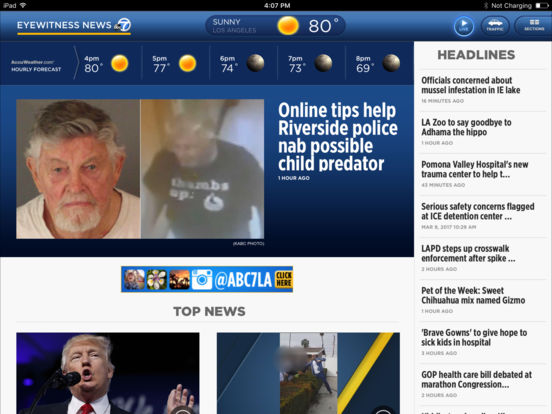The height and width of the screenshot is (414, 552).
Task: Tap '1 HOUR AGO' under Pet of the Week
Action: [437, 311]
